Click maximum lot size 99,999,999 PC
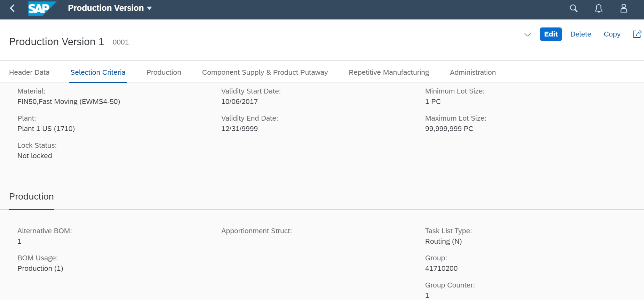This screenshot has height=300, width=644. point(449,129)
